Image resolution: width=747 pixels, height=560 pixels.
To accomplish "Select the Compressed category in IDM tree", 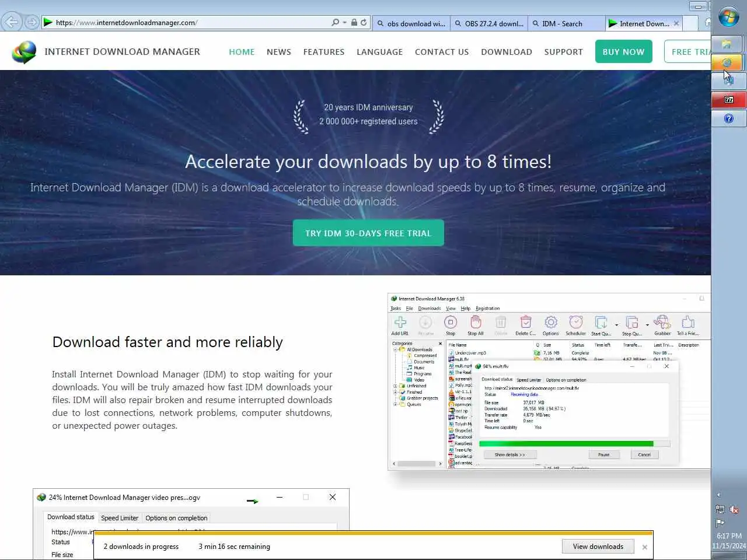I will pos(425,356).
